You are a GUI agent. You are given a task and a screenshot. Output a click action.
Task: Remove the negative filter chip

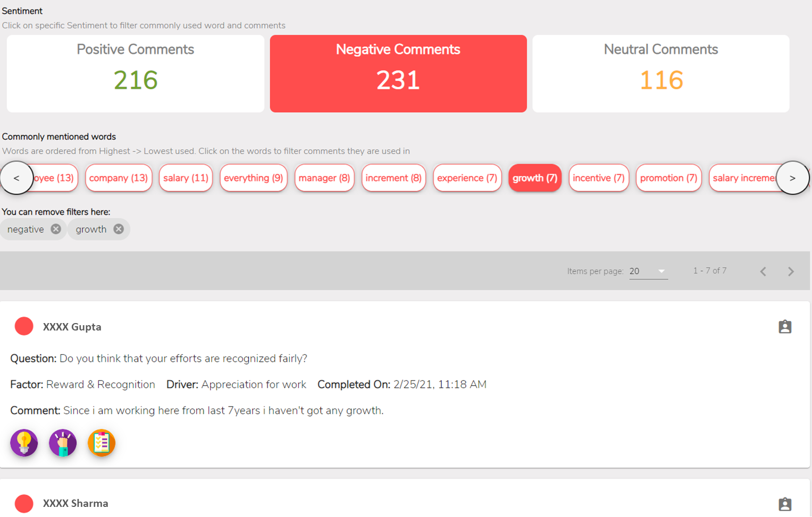pos(56,229)
